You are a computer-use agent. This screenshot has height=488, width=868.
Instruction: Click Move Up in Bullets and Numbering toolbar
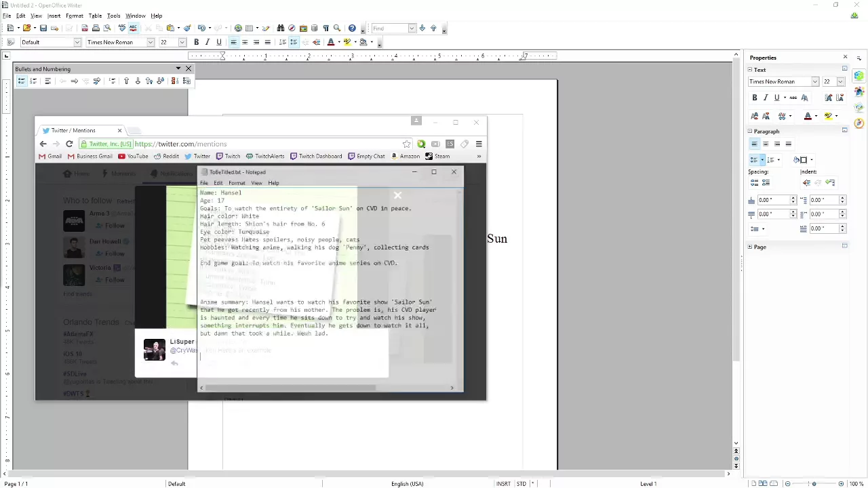coord(126,81)
